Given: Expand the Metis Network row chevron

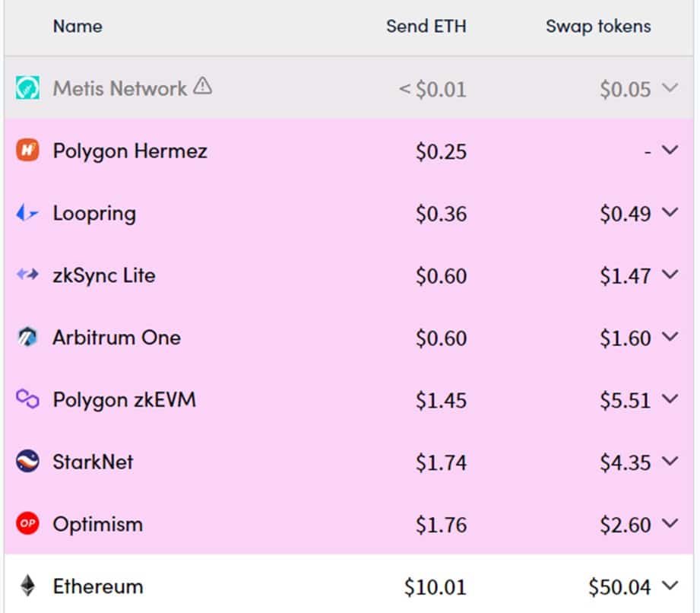Looking at the screenshot, I should coord(670,87).
